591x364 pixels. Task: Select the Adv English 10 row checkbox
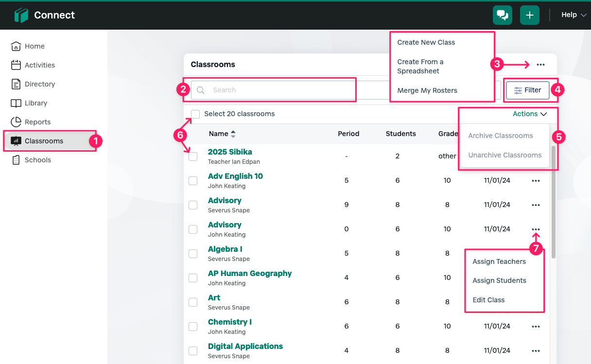pyautogui.click(x=193, y=180)
